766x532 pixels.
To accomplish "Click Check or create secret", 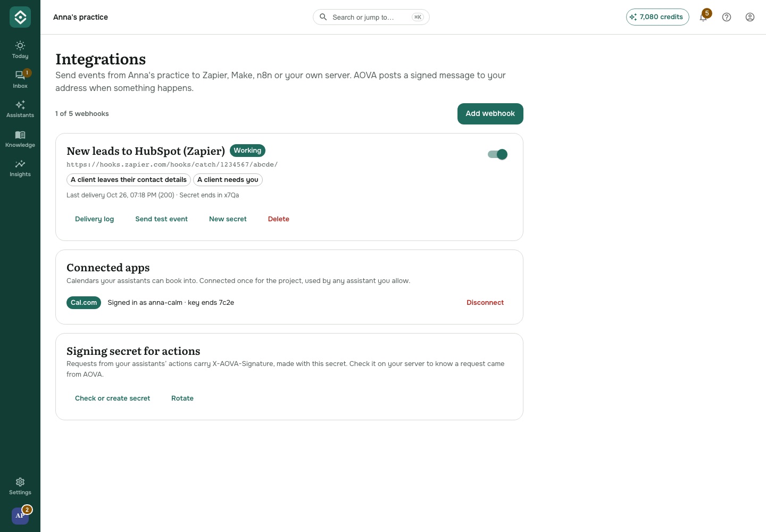I will [113, 398].
